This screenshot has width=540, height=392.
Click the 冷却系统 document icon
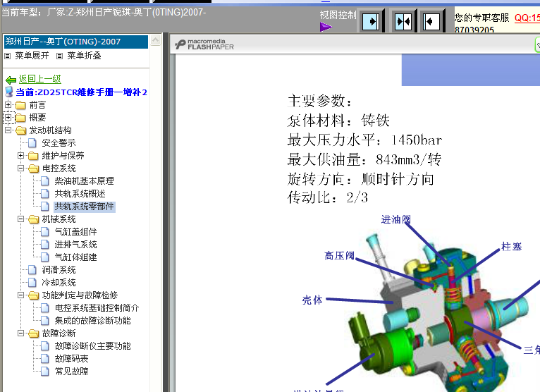(x=32, y=283)
